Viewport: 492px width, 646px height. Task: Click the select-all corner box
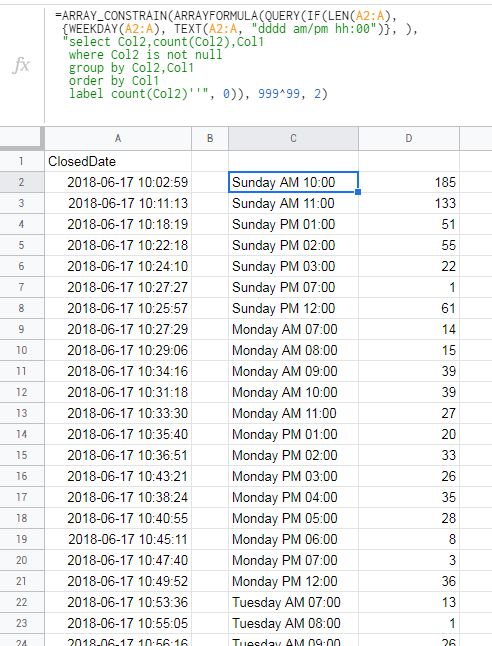pyautogui.click(x=21, y=138)
